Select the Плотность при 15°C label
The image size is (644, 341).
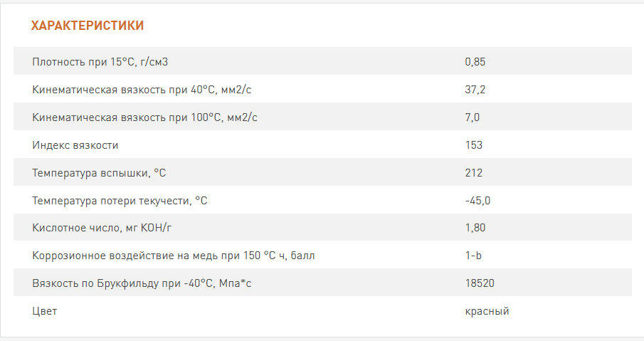click(100, 62)
